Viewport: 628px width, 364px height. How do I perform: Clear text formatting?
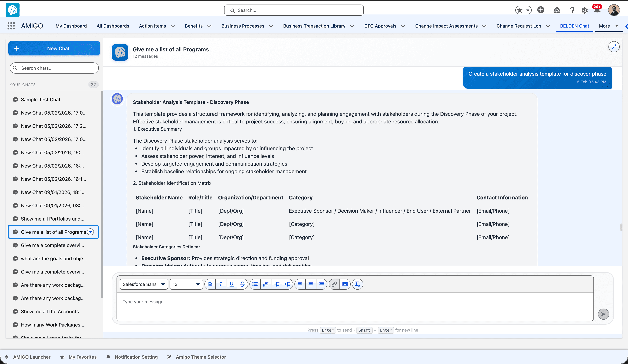point(358,284)
